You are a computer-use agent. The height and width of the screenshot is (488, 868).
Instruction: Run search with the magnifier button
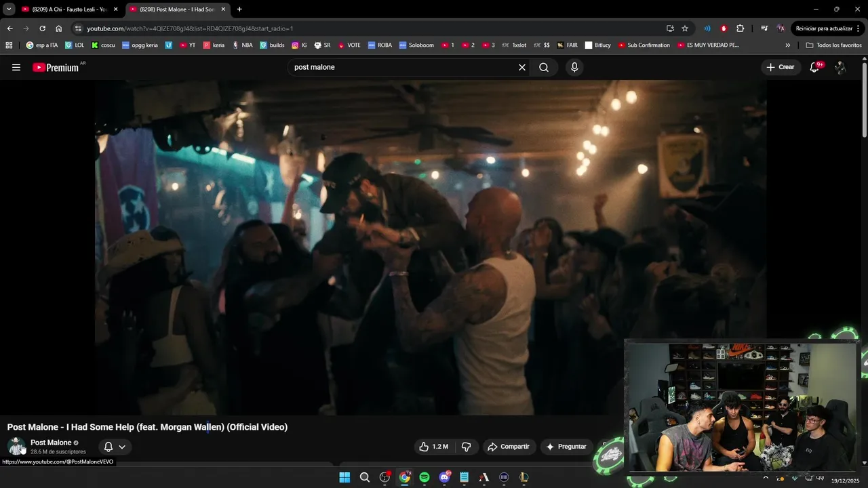click(x=544, y=67)
